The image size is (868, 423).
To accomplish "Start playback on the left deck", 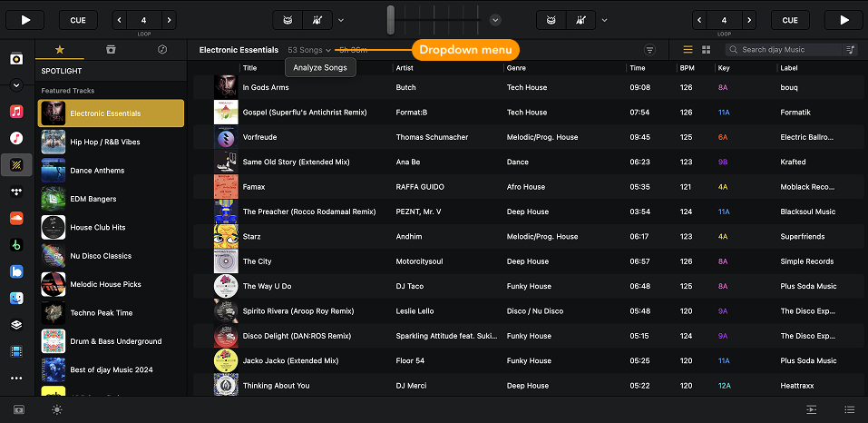I will coord(24,20).
